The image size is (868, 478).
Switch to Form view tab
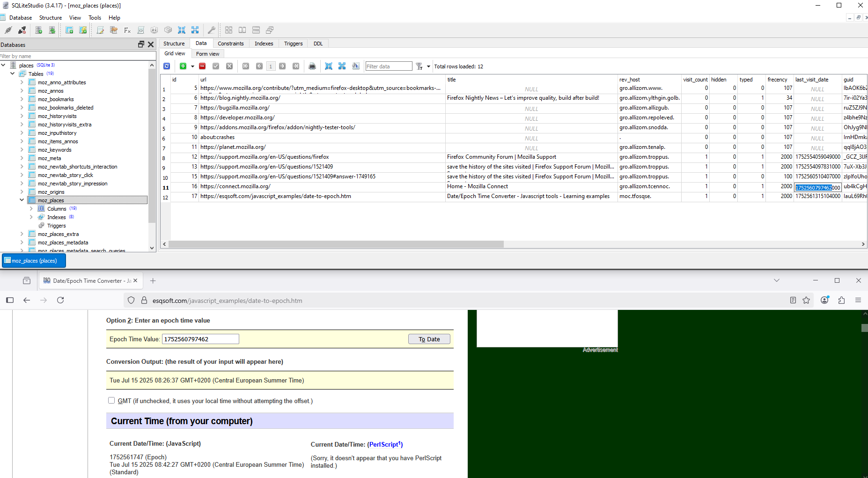(207, 54)
